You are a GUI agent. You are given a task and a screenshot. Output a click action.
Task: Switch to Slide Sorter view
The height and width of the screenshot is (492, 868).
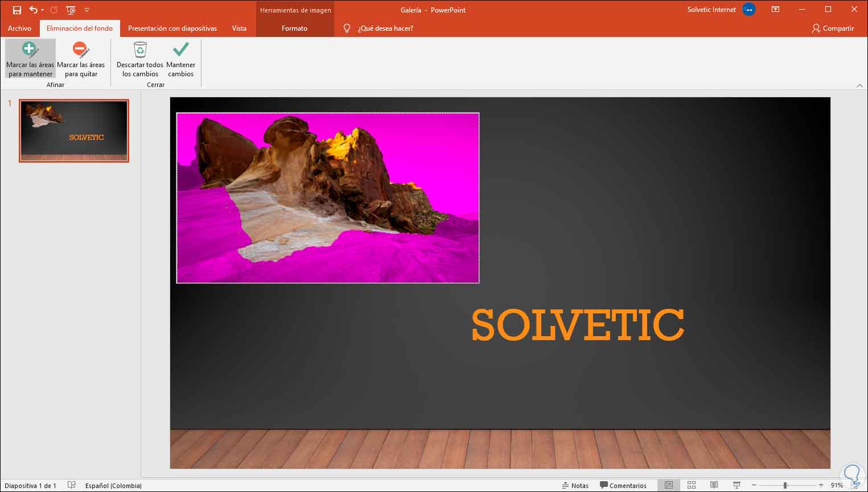pos(692,485)
